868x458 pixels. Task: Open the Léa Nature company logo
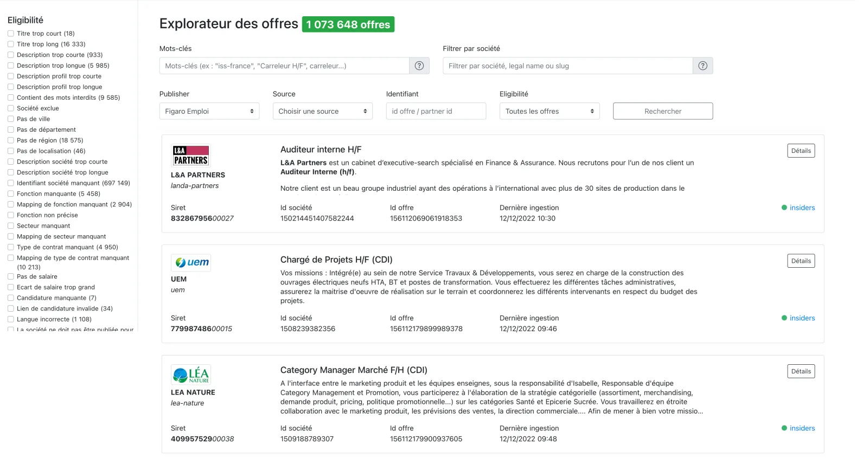[191, 375]
